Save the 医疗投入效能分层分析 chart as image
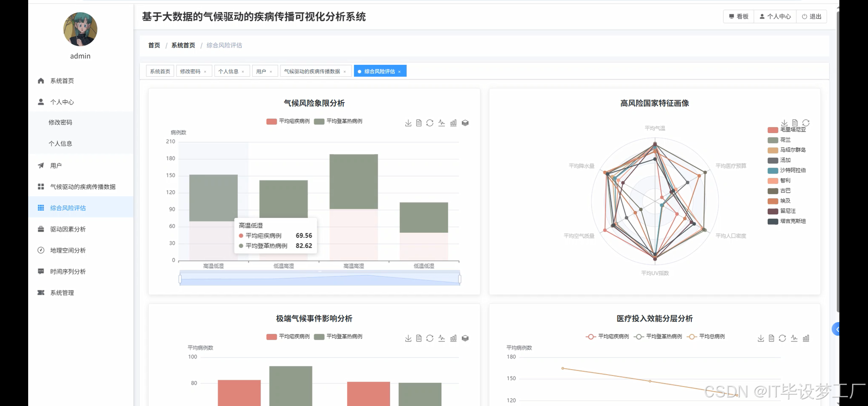The height and width of the screenshot is (406, 868). coord(761,338)
